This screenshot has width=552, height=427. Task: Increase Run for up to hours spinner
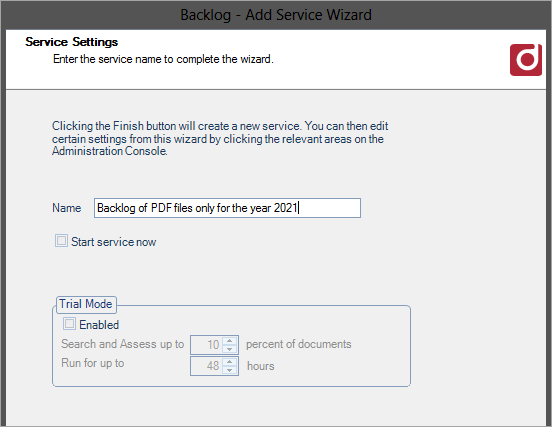coord(230,362)
